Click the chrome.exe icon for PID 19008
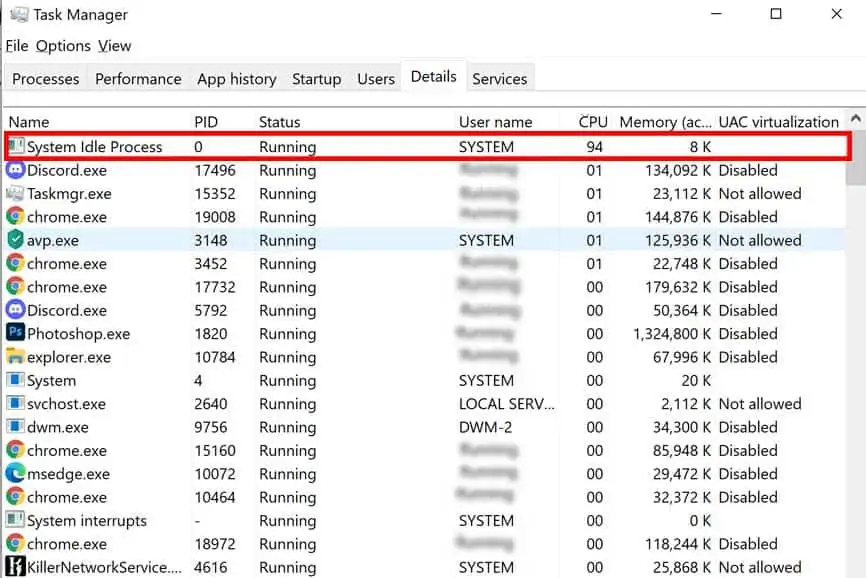Screen dimensions: 866x578 tap(12, 217)
